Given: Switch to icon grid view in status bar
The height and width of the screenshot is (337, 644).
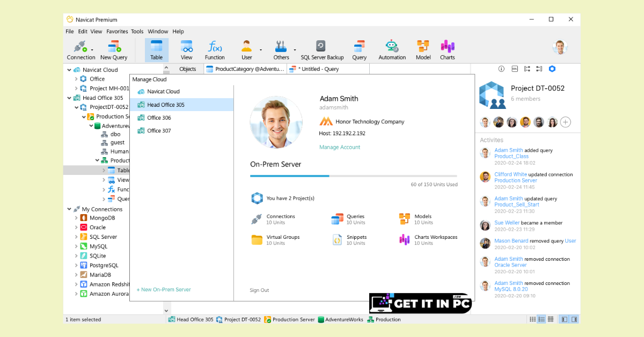Looking at the screenshot, I should click(532, 319).
